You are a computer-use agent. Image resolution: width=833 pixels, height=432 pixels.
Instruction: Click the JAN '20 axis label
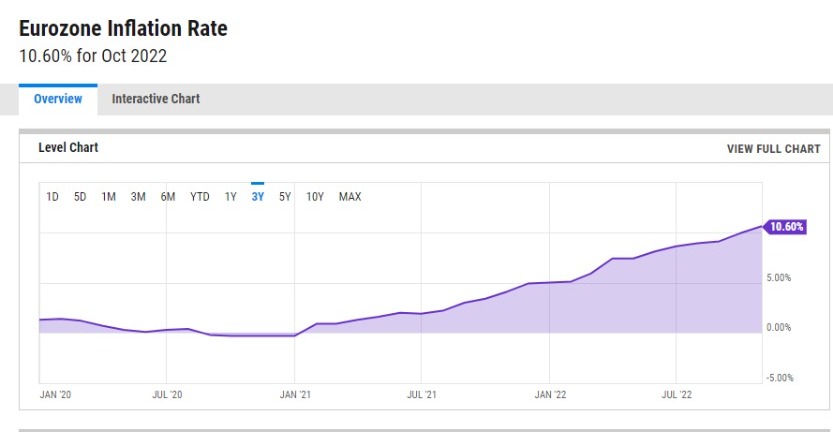pyautogui.click(x=55, y=396)
